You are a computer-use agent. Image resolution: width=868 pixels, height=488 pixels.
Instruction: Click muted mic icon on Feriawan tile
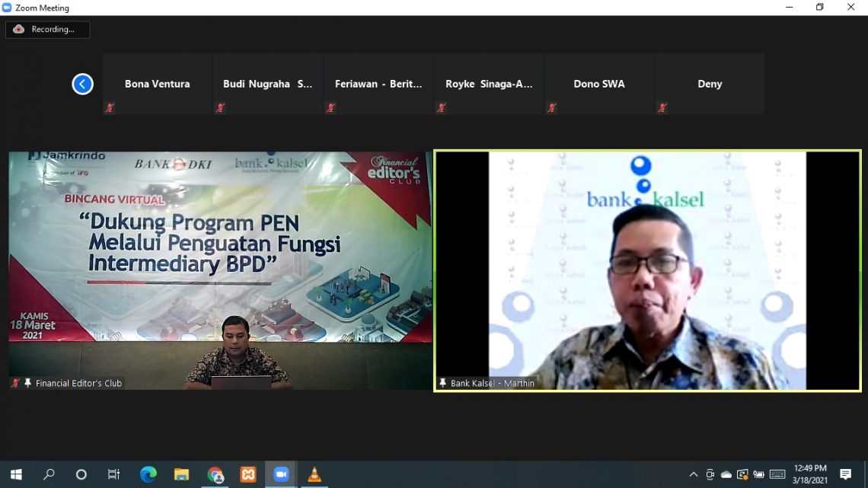(330, 108)
